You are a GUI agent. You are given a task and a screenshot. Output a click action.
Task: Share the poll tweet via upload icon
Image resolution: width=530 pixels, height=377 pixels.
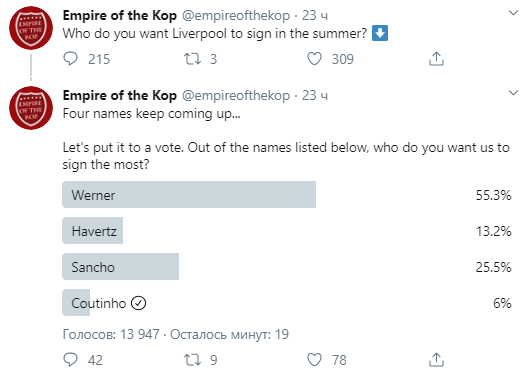click(x=436, y=360)
